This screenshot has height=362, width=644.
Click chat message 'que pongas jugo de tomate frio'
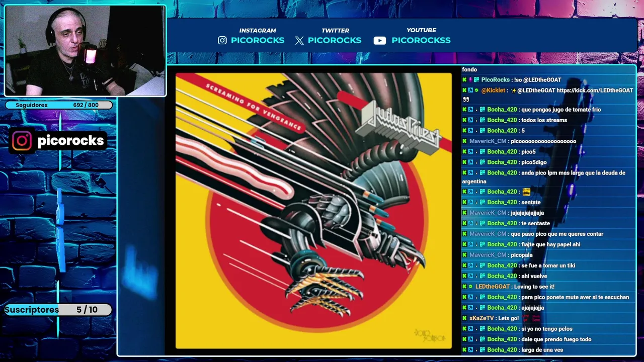coord(561,110)
